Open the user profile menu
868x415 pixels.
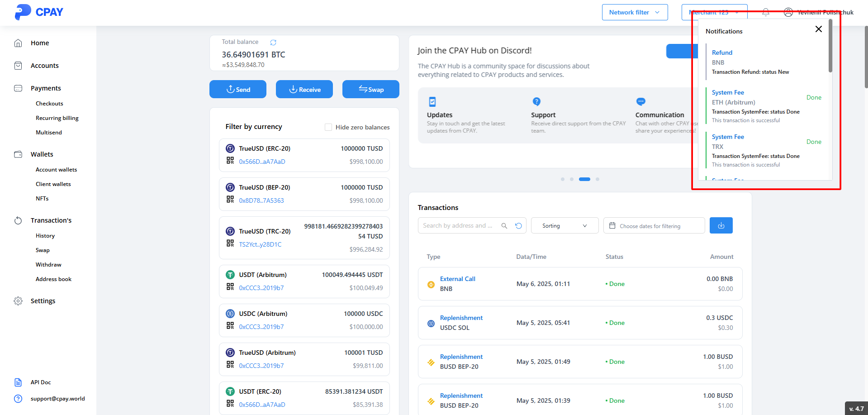pos(819,12)
